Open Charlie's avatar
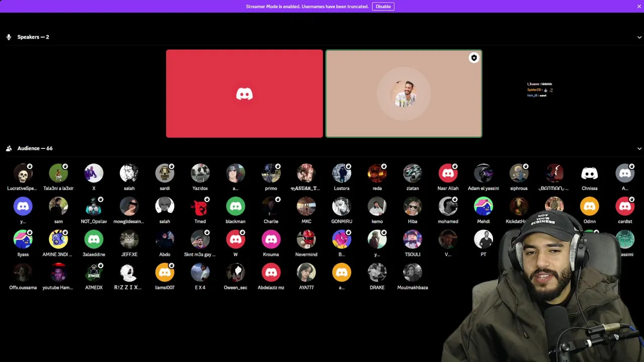Viewport: 644px width, 362px height. coord(271,207)
